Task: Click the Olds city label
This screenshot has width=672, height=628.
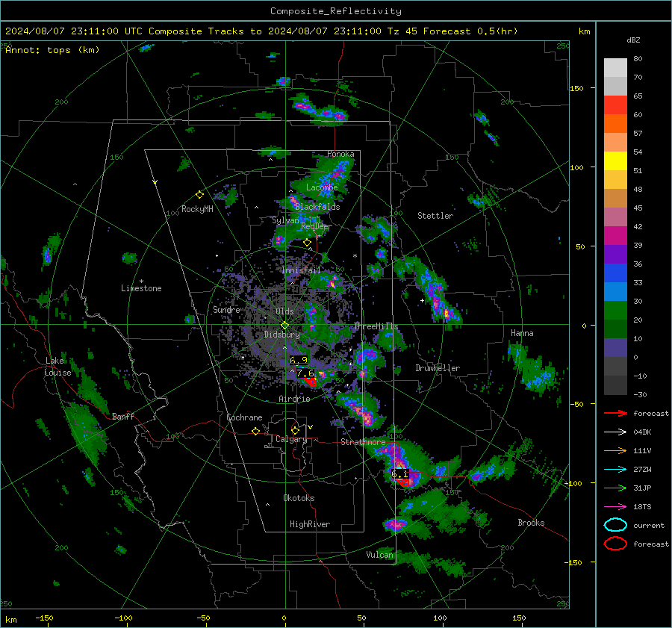Action: click(x=284, y=311)
